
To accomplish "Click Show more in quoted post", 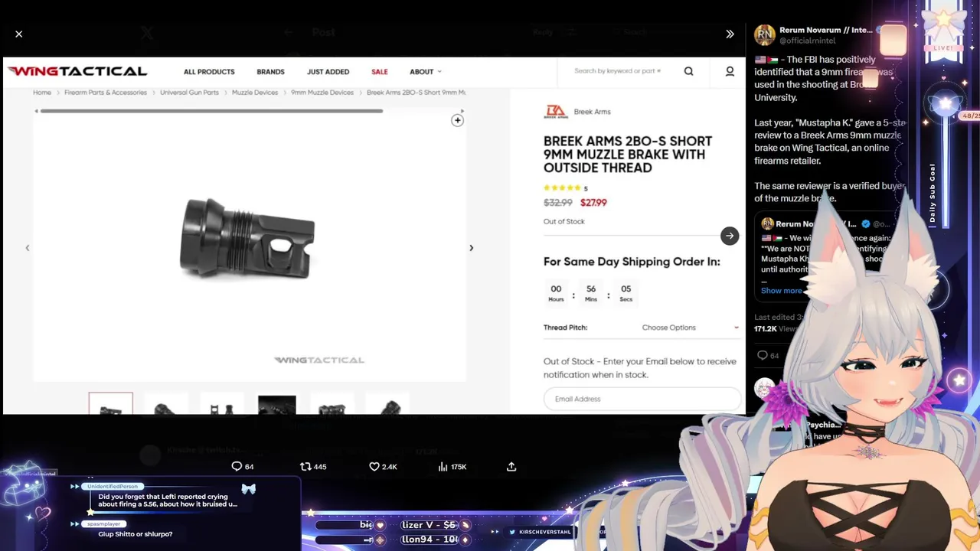I will [782, 291].
